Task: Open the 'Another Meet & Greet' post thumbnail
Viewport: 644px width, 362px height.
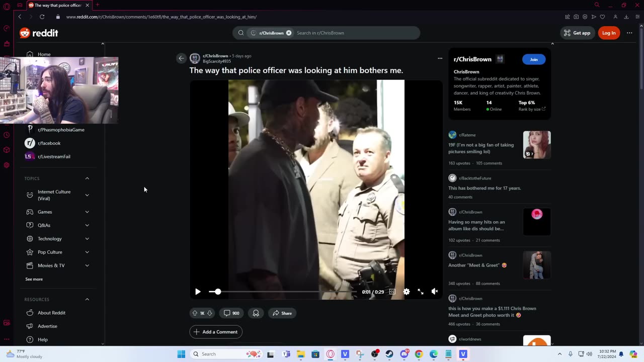Action: [537, 265]
